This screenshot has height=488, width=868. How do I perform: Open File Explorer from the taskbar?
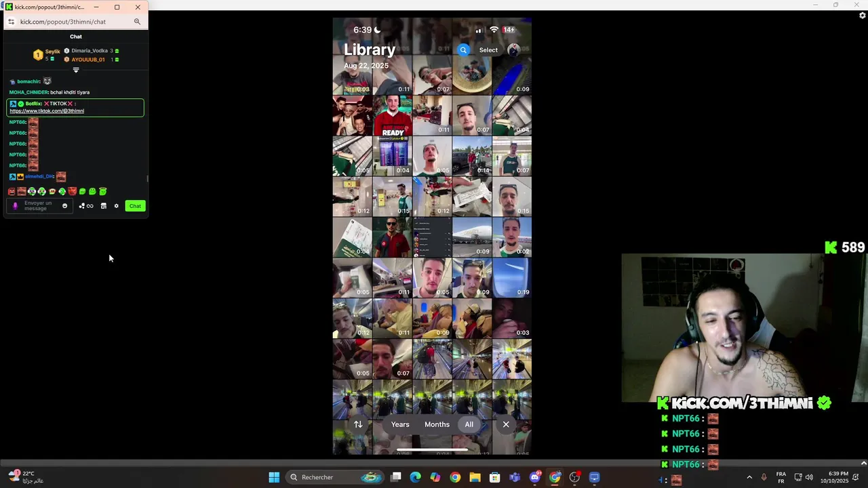[x=475, y=477]
